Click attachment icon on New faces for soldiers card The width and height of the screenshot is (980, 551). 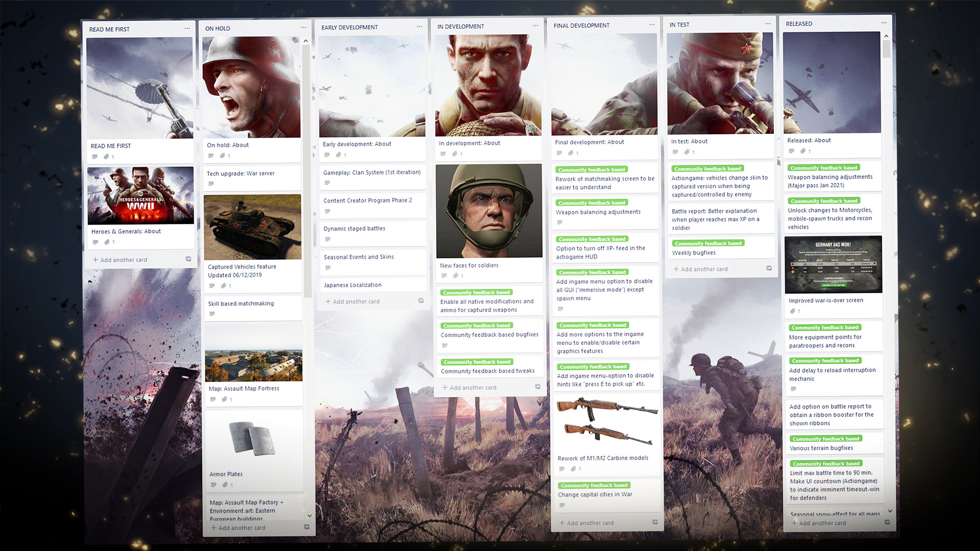(x=456, y=275)
